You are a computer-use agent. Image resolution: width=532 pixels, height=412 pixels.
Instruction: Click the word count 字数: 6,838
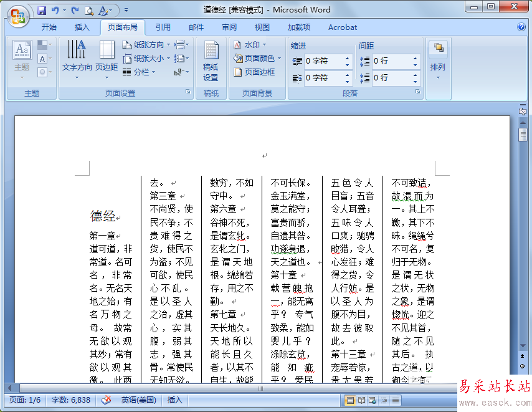[71, 400]
